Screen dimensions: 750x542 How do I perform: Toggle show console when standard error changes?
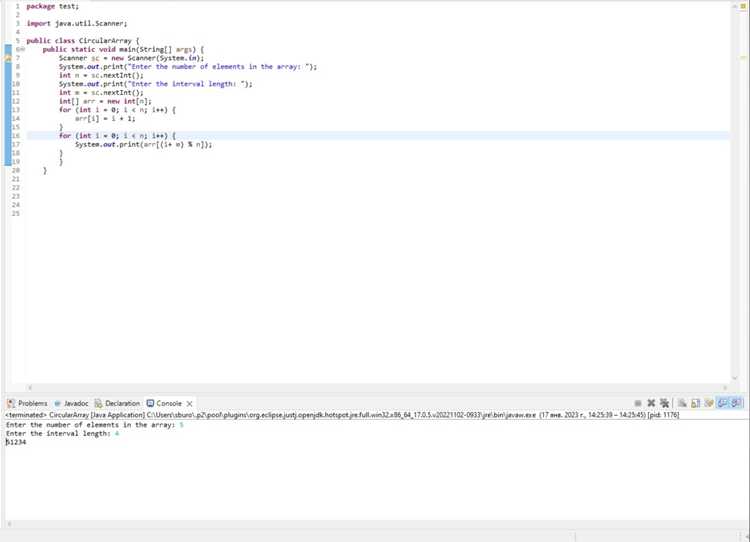coord(737,403)
